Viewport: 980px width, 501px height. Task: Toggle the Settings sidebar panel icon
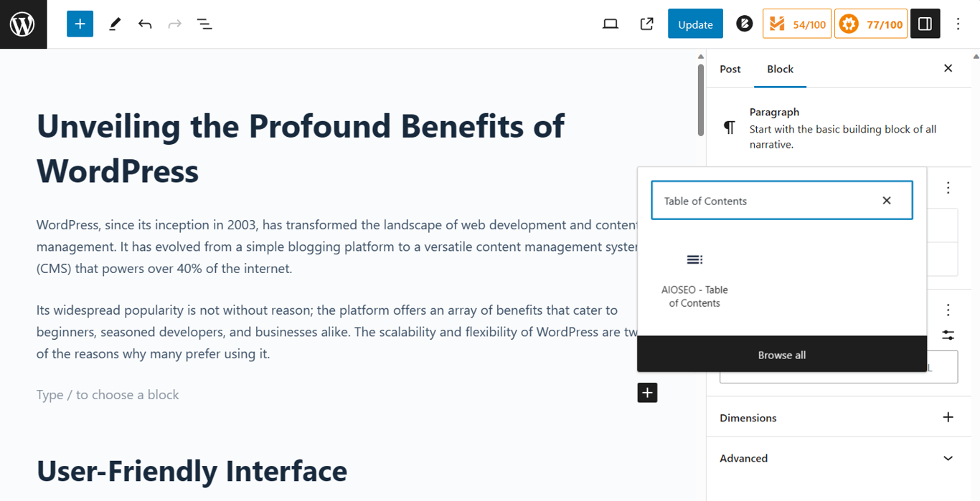(925, 24)
